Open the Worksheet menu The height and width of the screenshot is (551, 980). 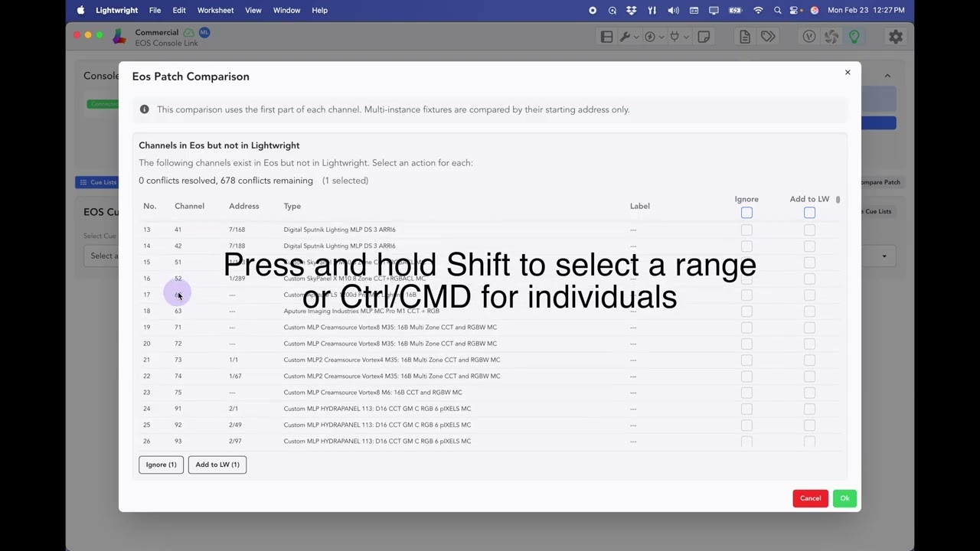[x=215, y=10]
